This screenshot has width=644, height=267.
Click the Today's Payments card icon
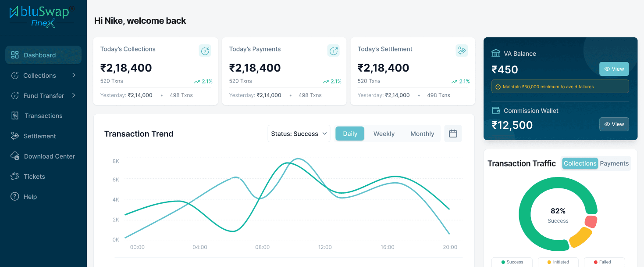point(334,51)
